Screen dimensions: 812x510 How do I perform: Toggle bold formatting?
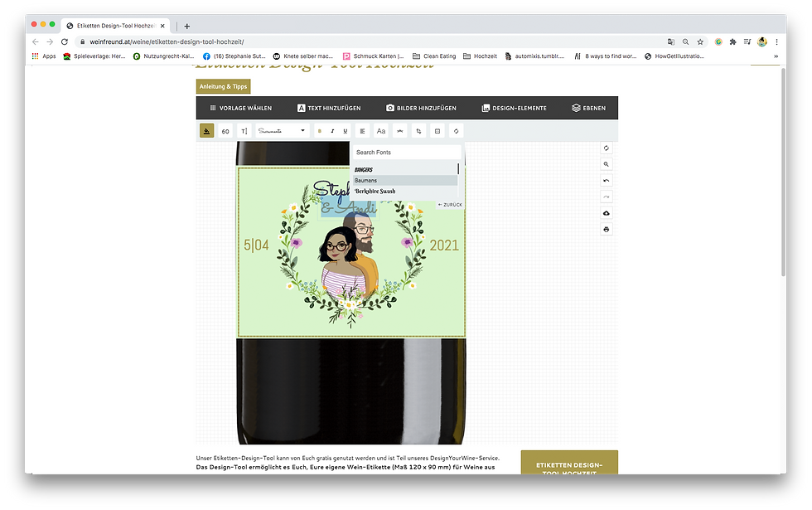pos(320,131)
